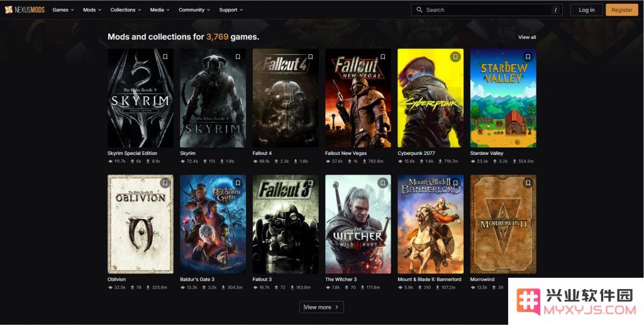Toggle bookmark on Oblivion card
The width and height of the screenshot is (644, 325).
click(165, 183)
